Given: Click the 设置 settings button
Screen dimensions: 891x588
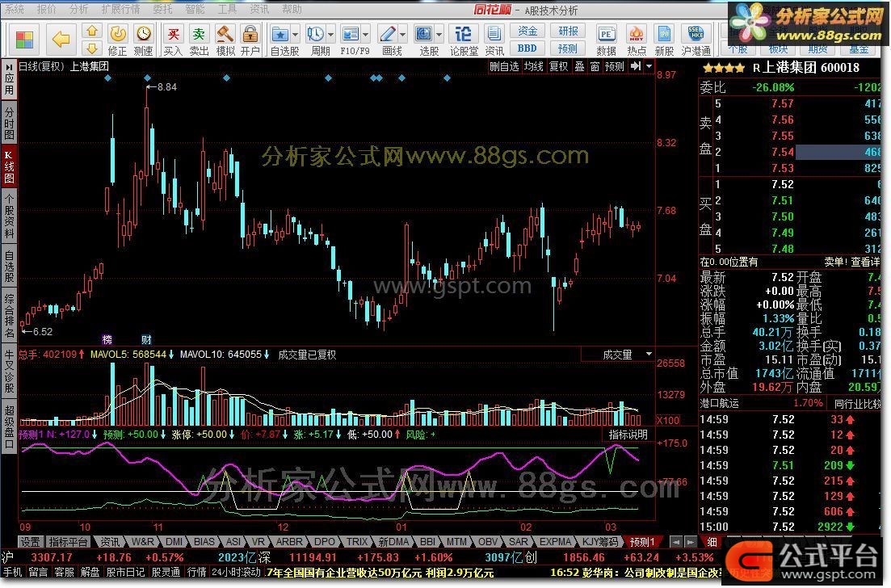Looking at the screenshot, I should point(30,541).
